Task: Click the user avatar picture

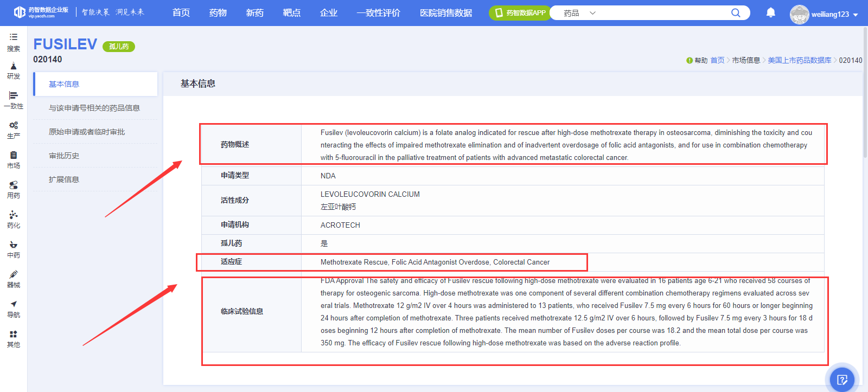Action: pyautogui.click(x=799, y=15)
